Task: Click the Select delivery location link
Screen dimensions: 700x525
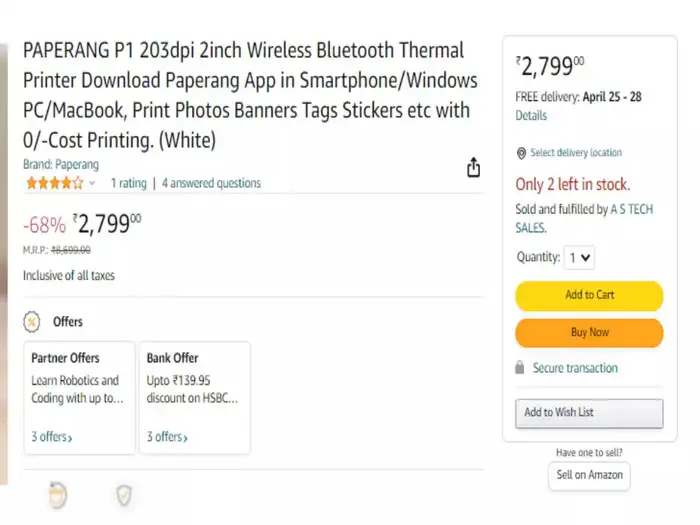Action: point(576,153)
